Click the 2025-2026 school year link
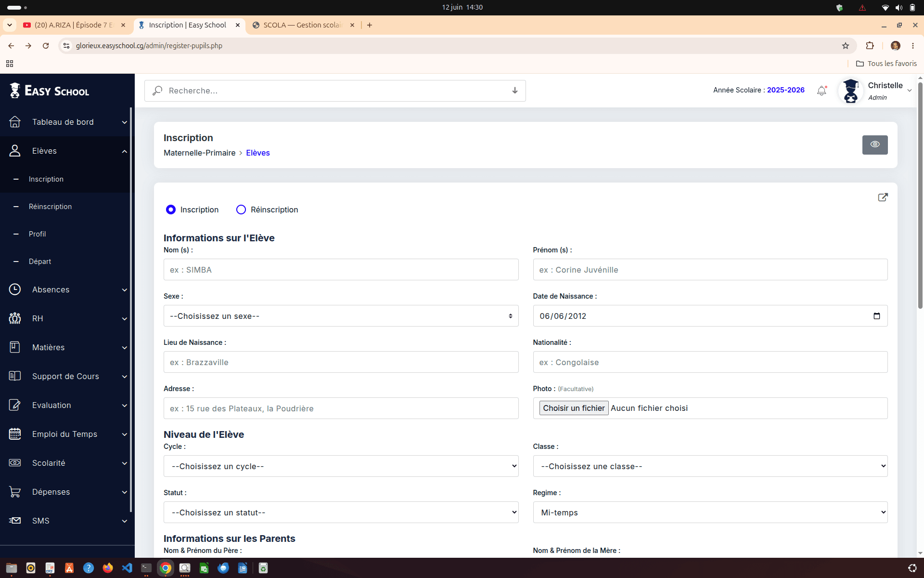The width and height of the screenshot is (924, 578). click(786, 90)
